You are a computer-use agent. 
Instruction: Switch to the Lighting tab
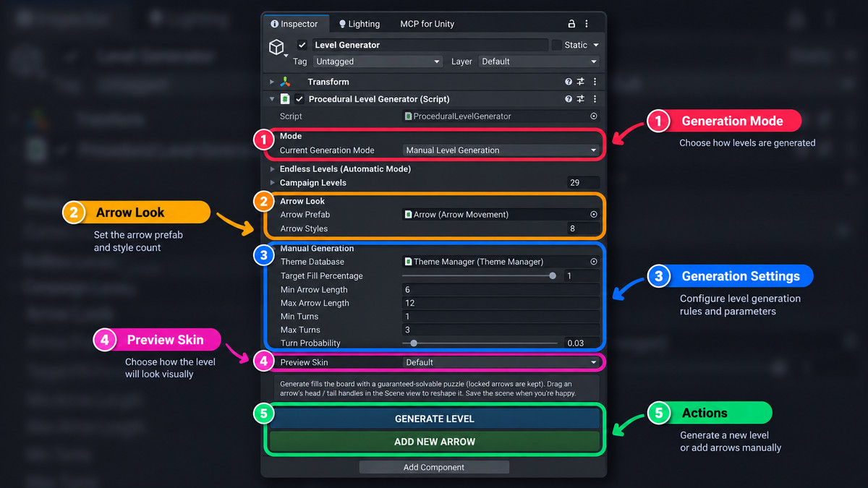coord(359,24)
